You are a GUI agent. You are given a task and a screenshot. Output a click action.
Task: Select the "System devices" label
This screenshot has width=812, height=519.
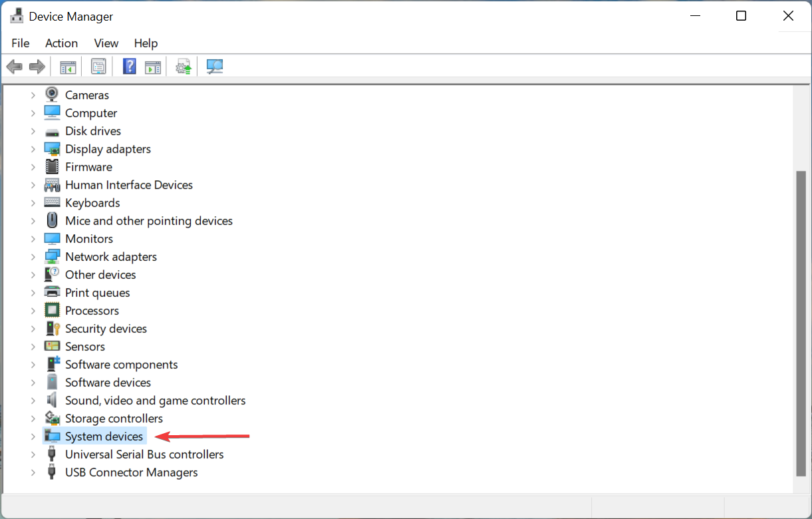pyautogui.click(x=104, y=436)
